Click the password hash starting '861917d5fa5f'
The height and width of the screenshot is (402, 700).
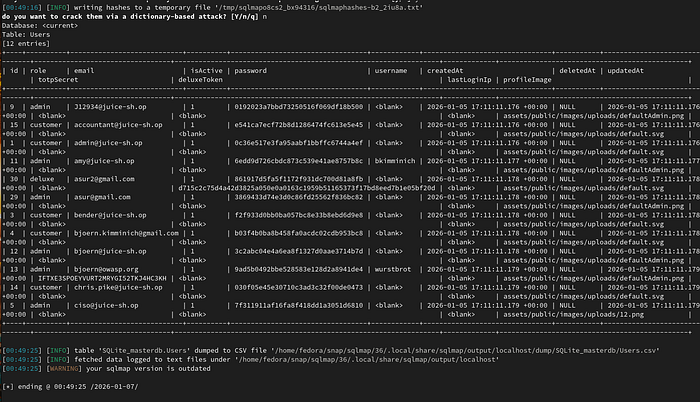299,179
